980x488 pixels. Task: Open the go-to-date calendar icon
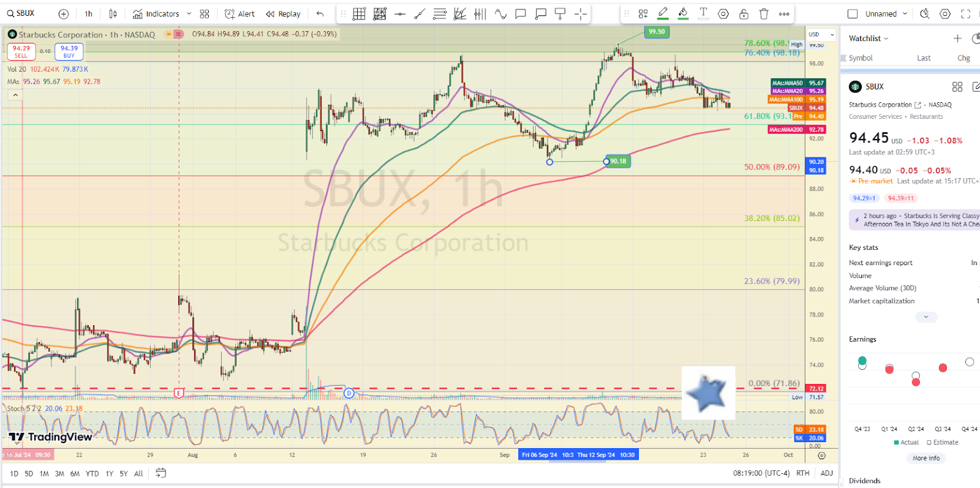[160, 473]
